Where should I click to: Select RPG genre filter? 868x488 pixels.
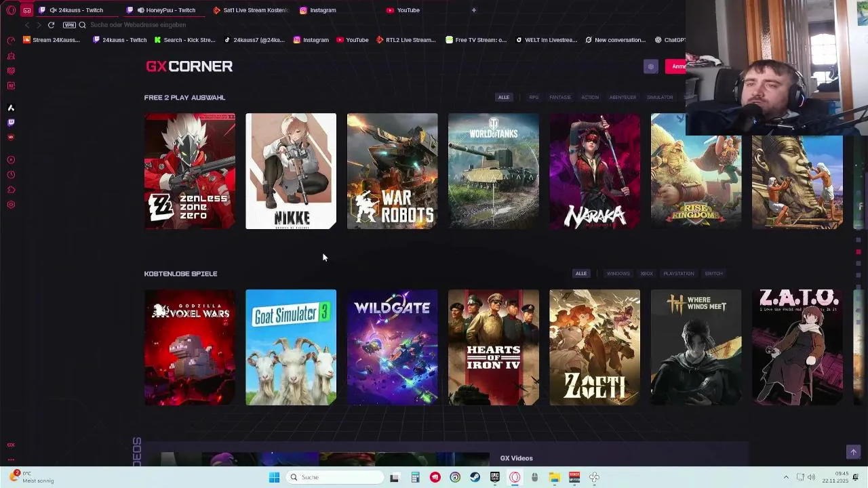pyautogui.click(x=534, y=98)
